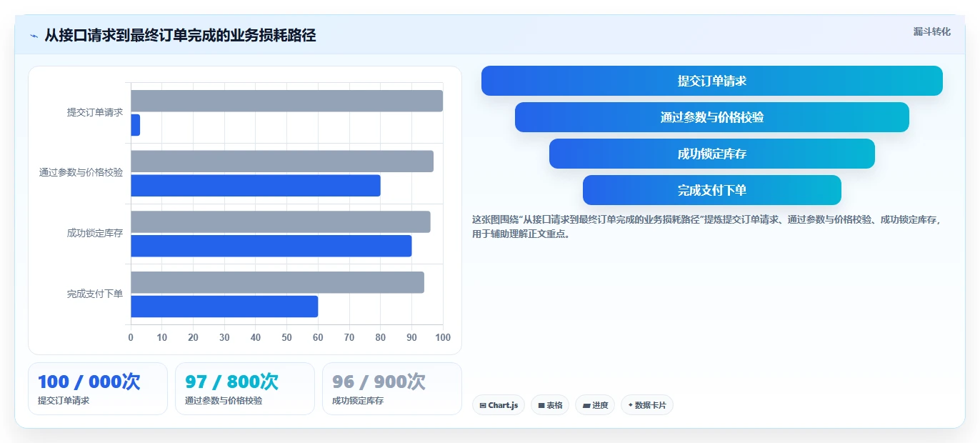Click the panel title 从接口请求到最终订单完成的业务损耗路径
The height and width of the screenshot is (443, 980).
tap(181, 35)
